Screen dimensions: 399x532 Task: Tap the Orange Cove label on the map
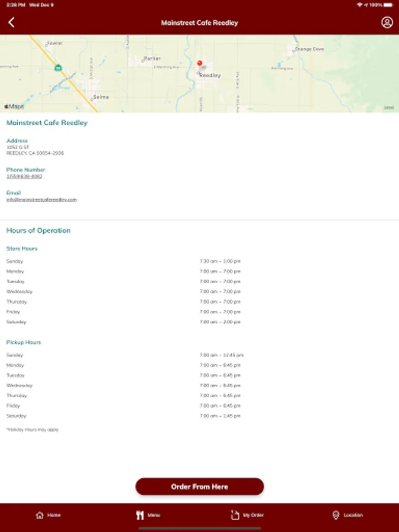(309, 49)
